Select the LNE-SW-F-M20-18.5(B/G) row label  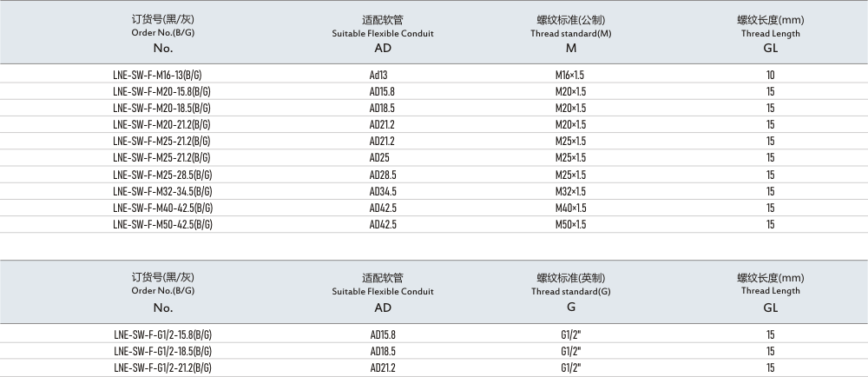point(162,108)
